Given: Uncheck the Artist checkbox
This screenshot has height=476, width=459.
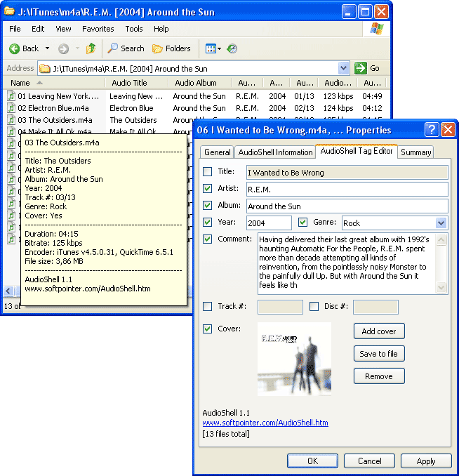Looking at the screenshot, I should (x=207, y=189).
